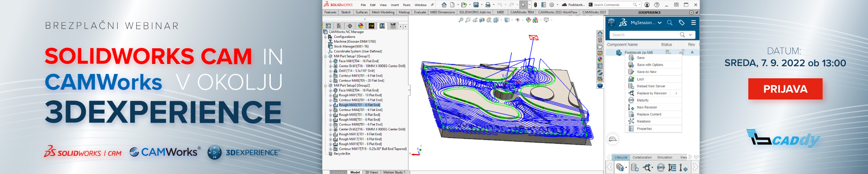The image size is (868, 174).
Task: Click the Print icon in the toolbar
Action: coord(487,5)
